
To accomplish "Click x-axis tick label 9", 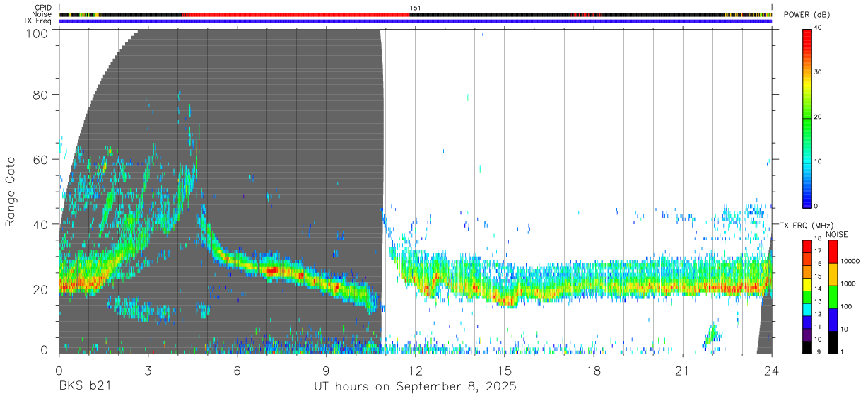I will coord(326,370).
